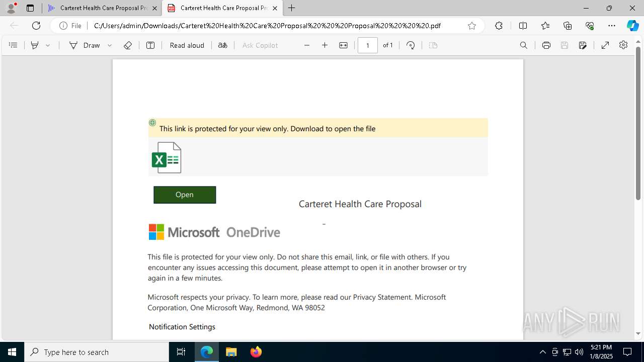Close the active PDF tab
The height and width of the screenshot is (362, 644).
[x=275, y=8]
